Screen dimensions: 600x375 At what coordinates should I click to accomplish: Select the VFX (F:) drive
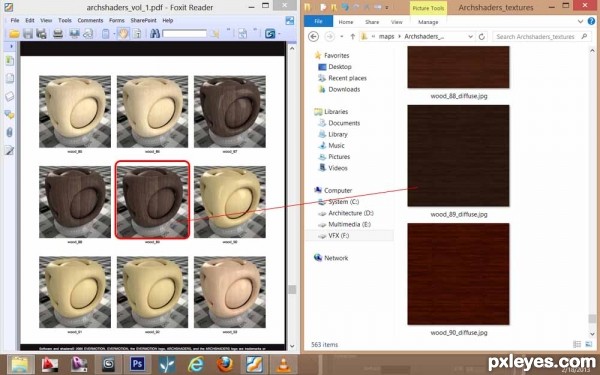pos(339,235)
